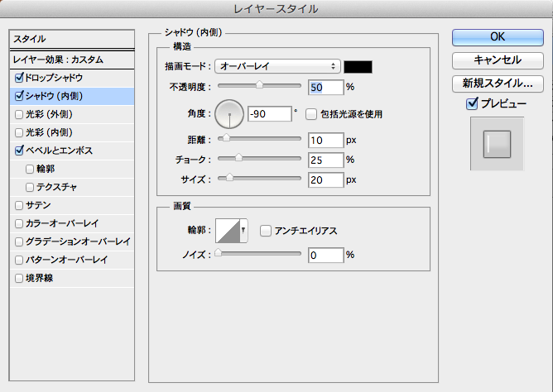Image resolution: width=553 pixels, height=392 pixels.
Task: Click the キャンセル button
Action: click(498, 60)
